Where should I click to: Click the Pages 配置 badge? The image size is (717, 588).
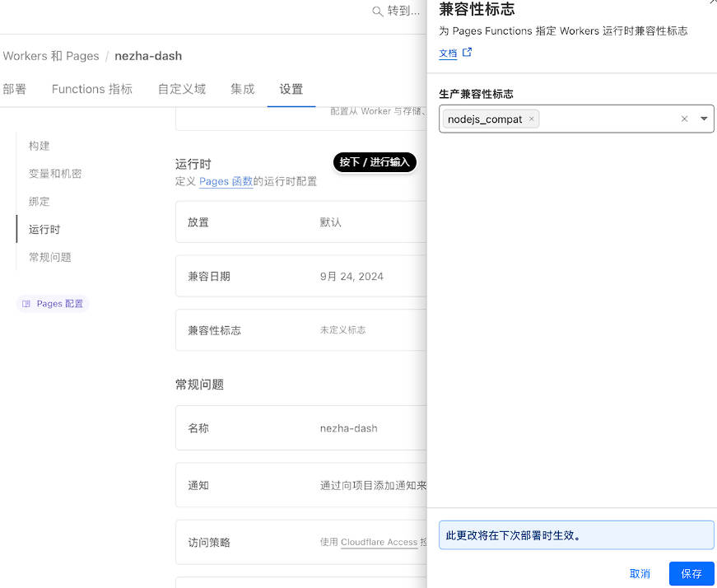53,304
